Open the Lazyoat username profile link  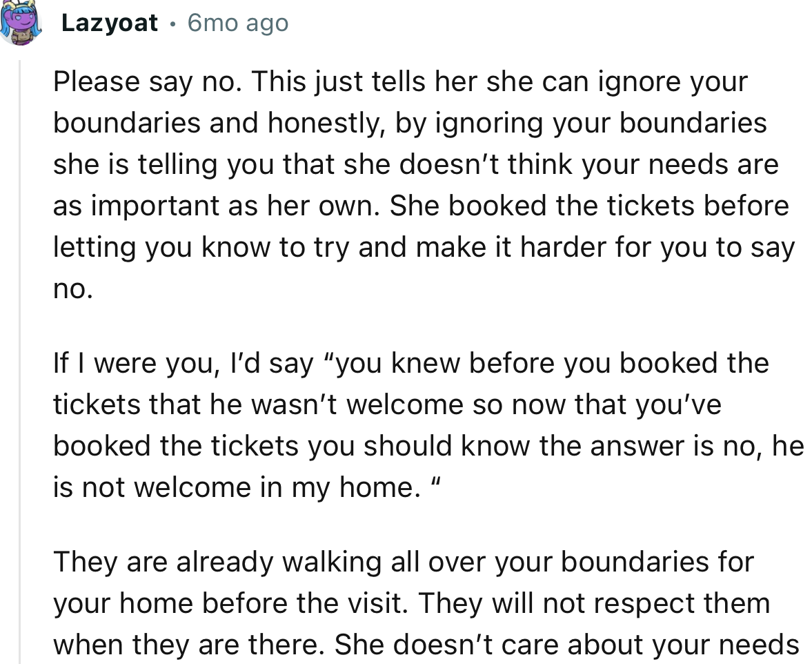[x=110, y=23]
